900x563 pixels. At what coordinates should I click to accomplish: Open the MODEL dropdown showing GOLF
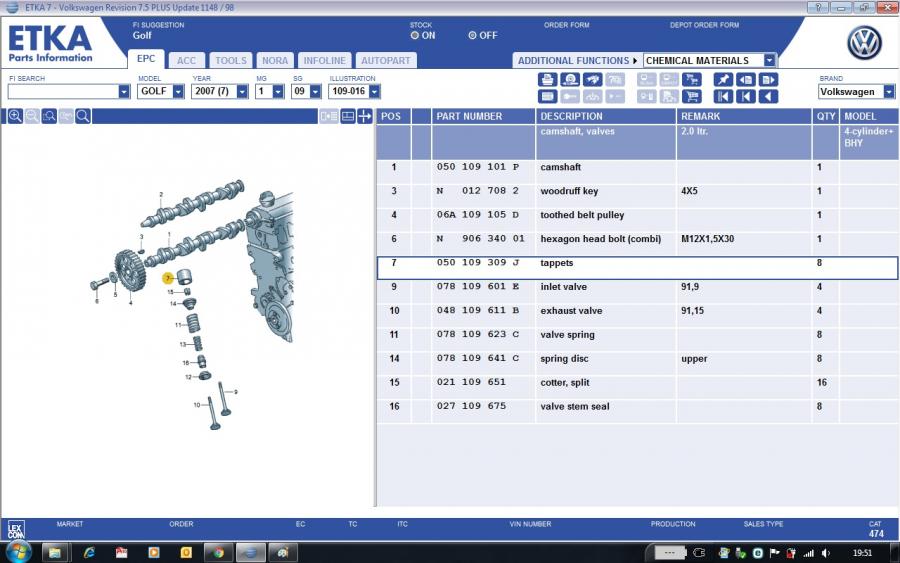tap(178, 92)
